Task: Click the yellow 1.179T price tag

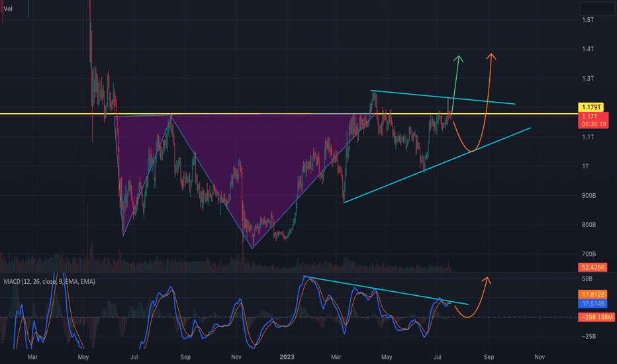Action: tap(591, 107)
